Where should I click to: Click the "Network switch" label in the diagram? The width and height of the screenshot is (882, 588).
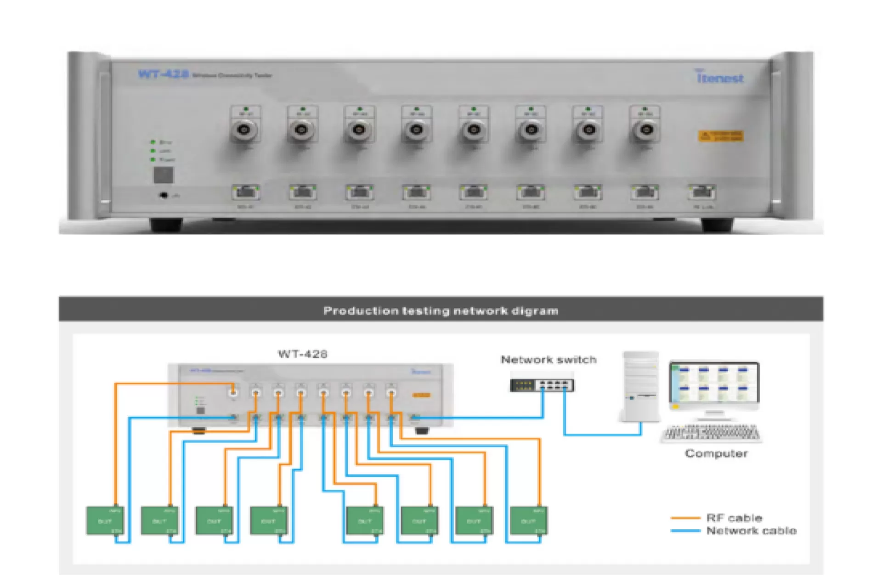point(548,360)
